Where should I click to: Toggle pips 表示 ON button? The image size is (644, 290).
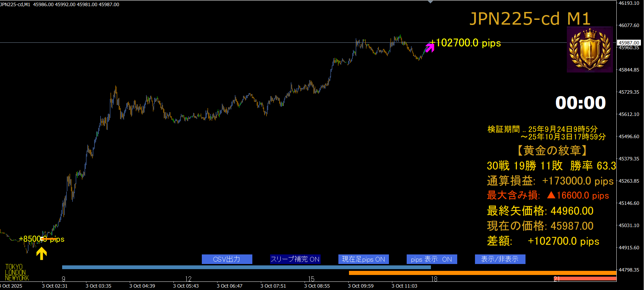432,259
